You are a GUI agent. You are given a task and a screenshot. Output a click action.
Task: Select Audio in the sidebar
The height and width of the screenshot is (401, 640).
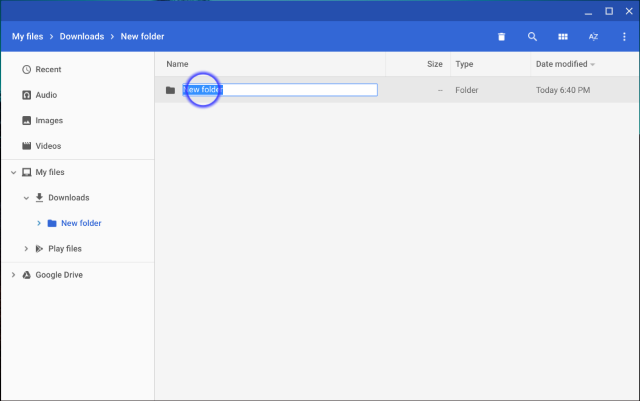tap(46, 95)
